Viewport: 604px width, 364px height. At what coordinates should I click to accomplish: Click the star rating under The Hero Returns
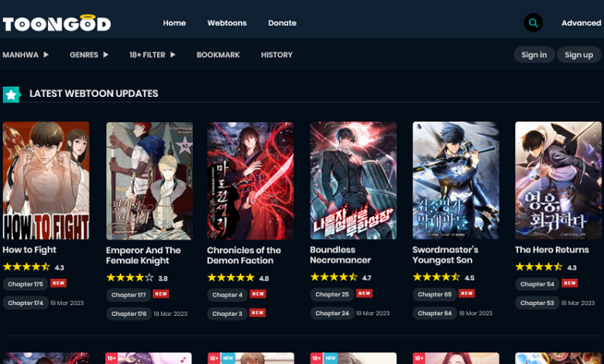[x=538, y=267]
